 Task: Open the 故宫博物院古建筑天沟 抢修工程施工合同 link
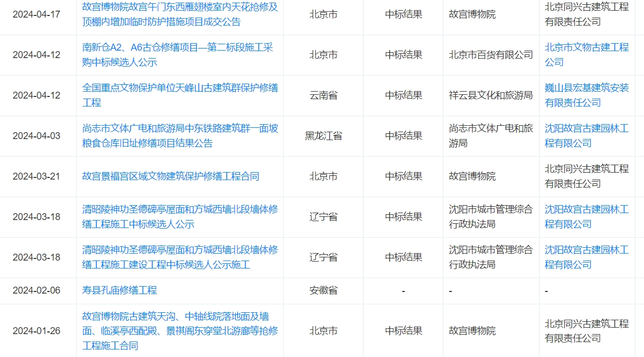180,331
